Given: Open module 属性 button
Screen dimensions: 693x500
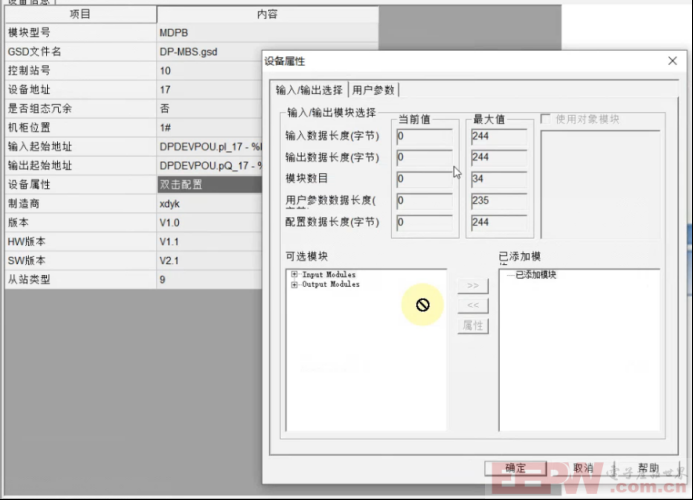Looking at the screenshot, I should pos(473,326).
